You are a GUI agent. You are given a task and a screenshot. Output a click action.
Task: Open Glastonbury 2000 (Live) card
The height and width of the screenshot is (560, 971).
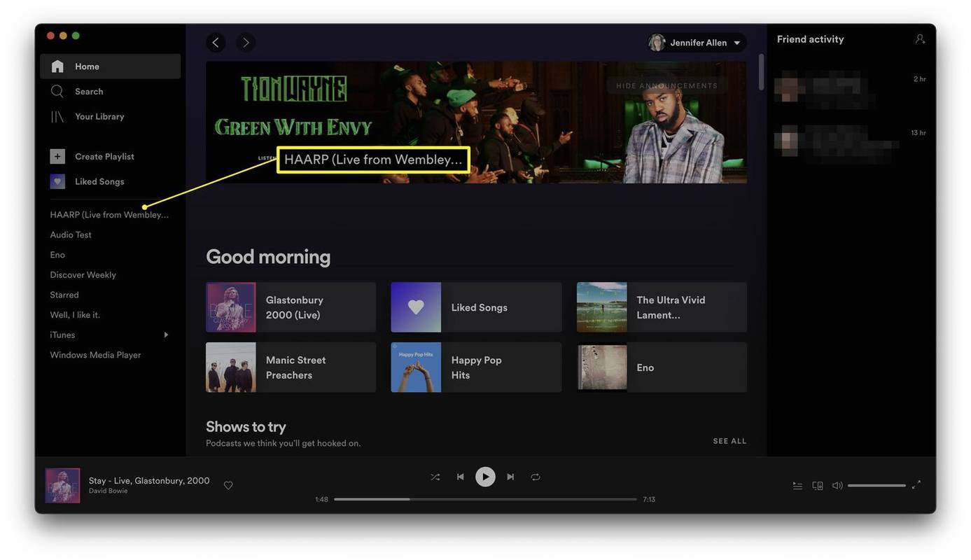[x=291, y=307]
